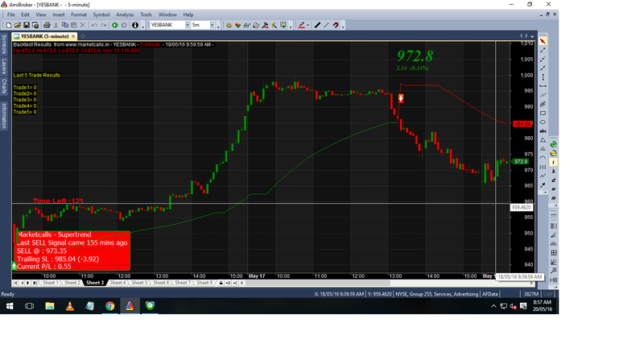Click the white sell signal arrow marker

tap(401, 98)
